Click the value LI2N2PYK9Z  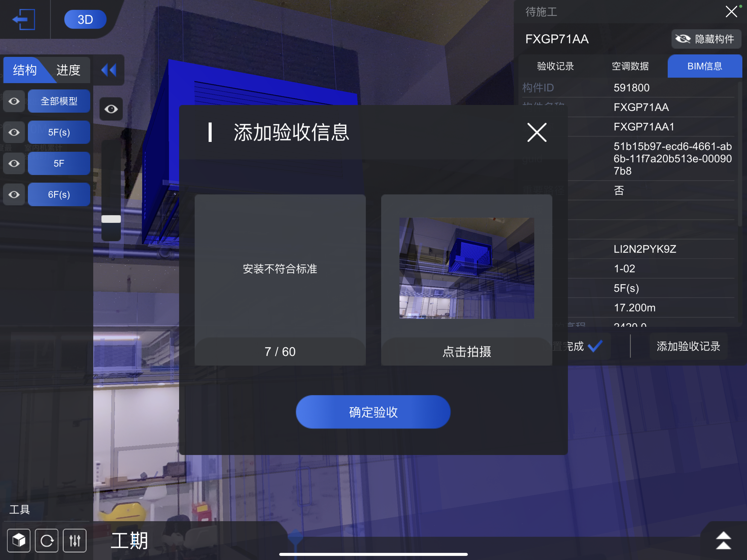[x=645, y=249]
